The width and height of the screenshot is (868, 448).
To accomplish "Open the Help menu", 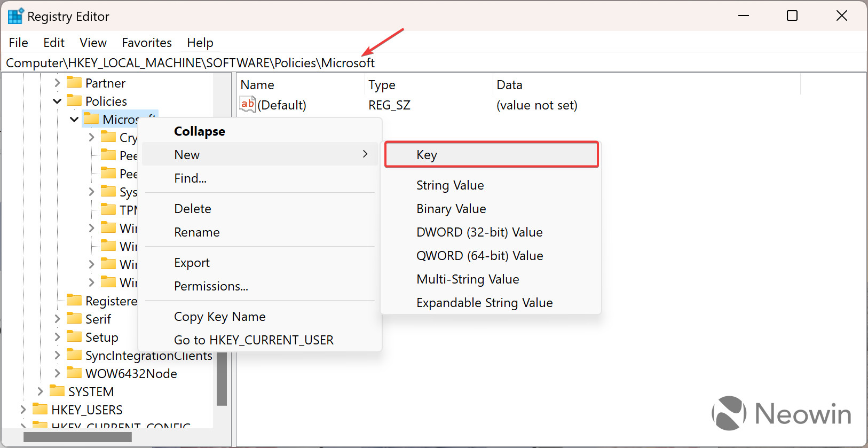I will (x=200, y=43).
